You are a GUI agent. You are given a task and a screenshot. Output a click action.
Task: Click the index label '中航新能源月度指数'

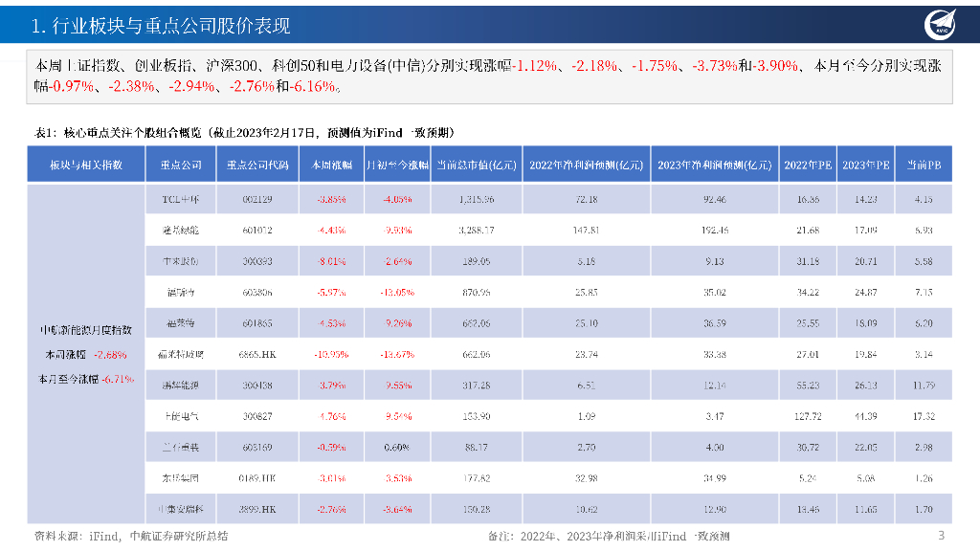86,330
